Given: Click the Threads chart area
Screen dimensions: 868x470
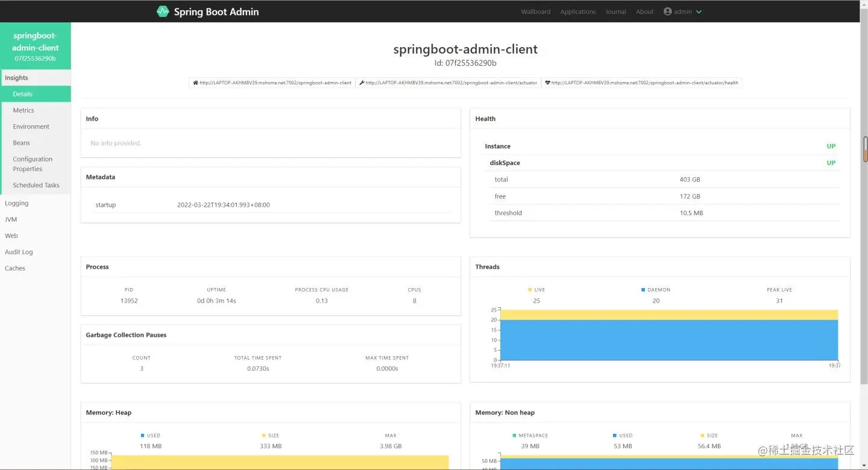Looking at the screenshot, I should pyautogui.click(x=669, y=335).
